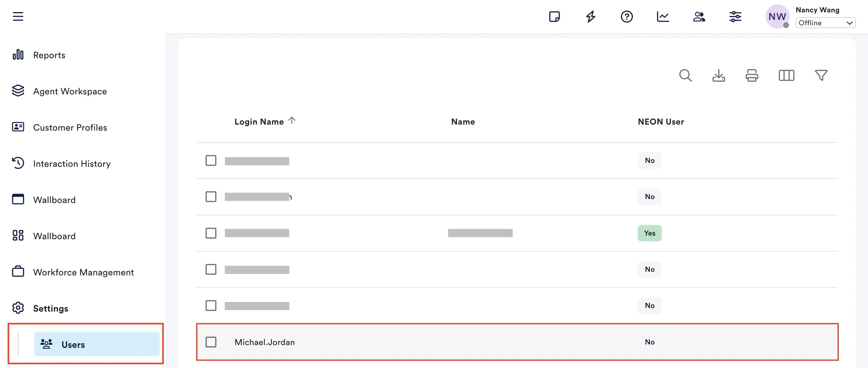The image size is (868, 368).
Task: Click the Reports bar chart icon
Action: (x=18, y=54)
